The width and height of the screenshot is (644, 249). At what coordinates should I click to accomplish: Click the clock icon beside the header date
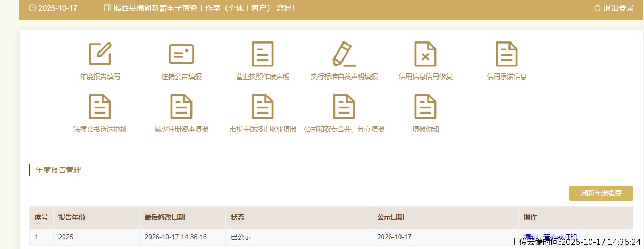32,8
